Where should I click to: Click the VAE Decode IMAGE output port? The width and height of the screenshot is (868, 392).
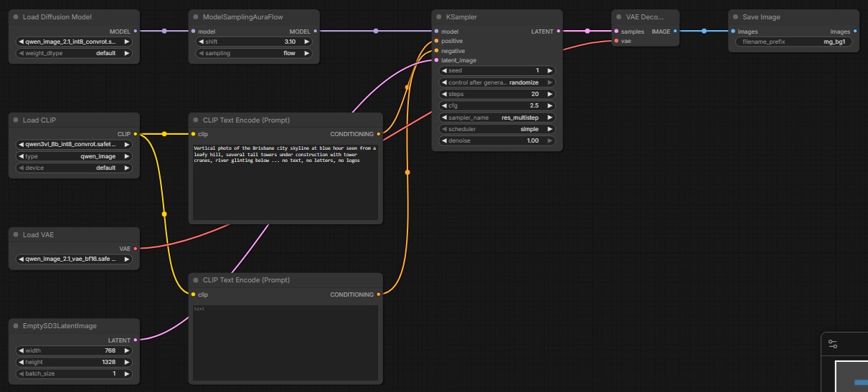coord(675,32)
